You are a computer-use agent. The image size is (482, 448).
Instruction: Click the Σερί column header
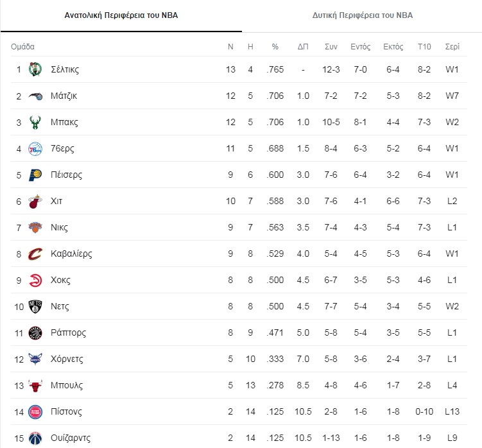coord(452,47)
